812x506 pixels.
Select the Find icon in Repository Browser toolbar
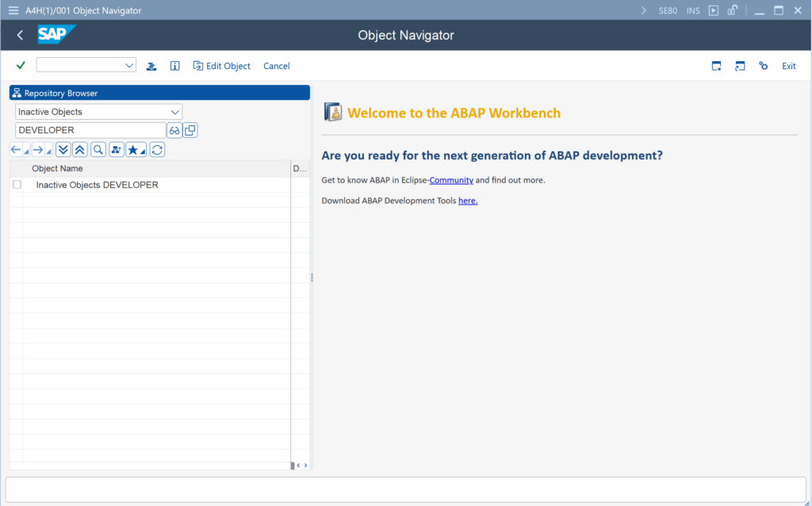[x=97, y=149]
